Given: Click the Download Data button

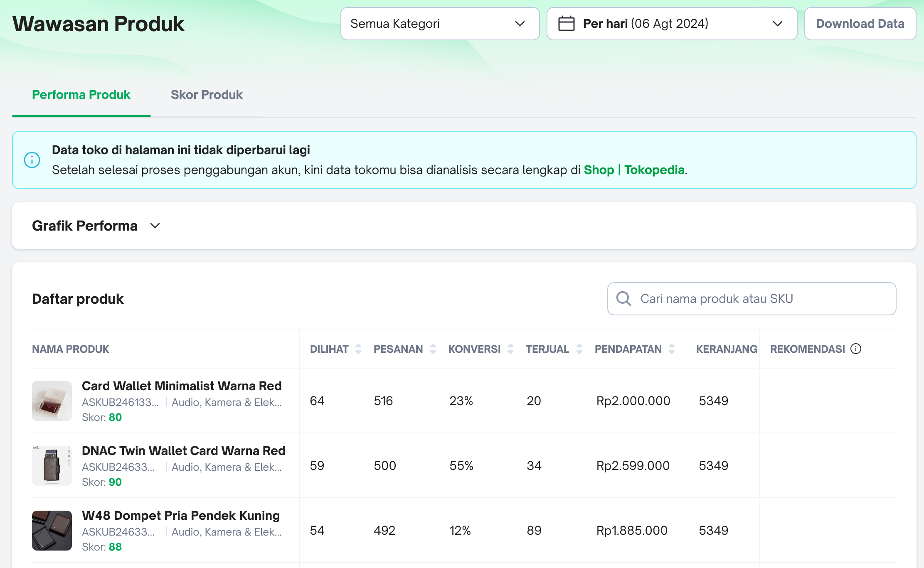Looking at the screenshot, I should (860, 24).
